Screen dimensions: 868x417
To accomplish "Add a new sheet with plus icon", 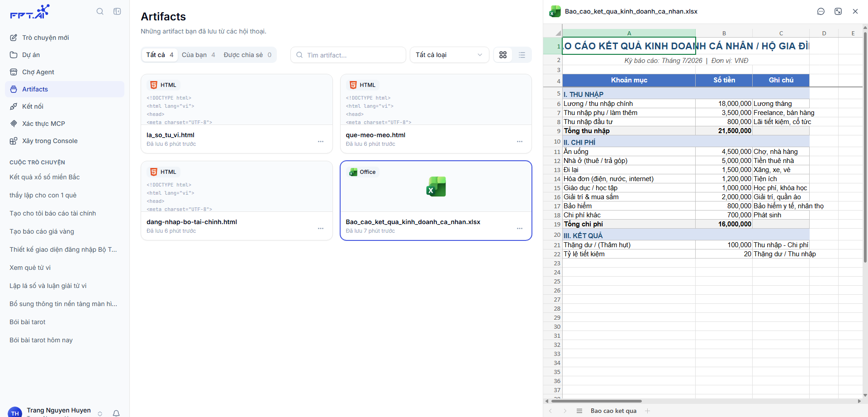I will coord(647,411).
